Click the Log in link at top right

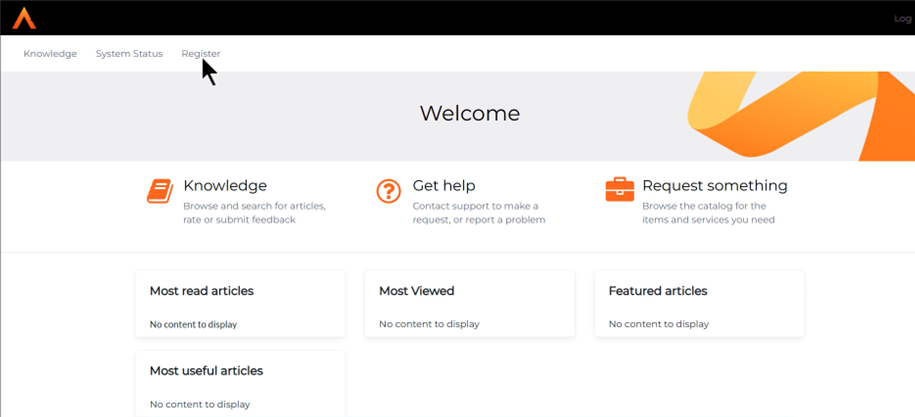pos(903,19)
